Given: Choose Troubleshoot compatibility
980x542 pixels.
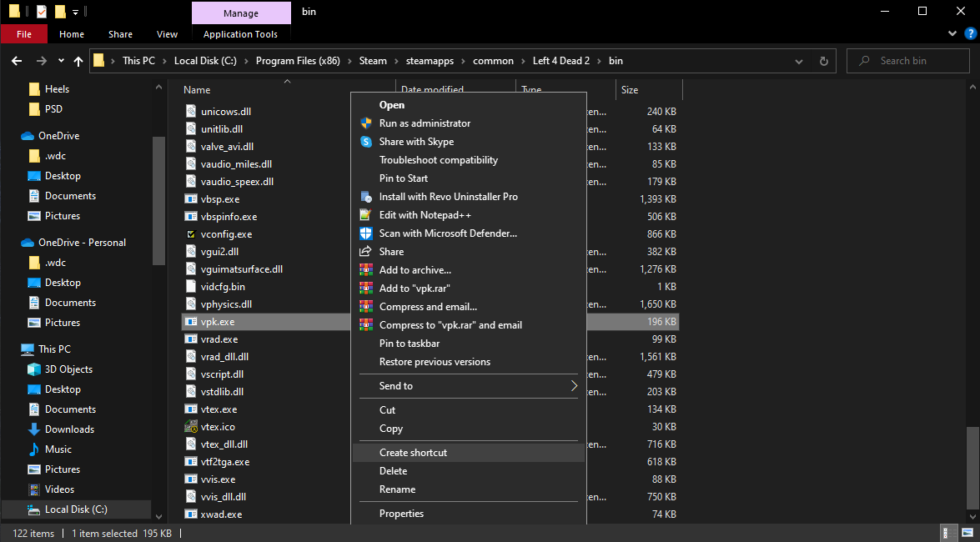Looking at the screenshot, I should pyautogui.click(x=470, y=160).
